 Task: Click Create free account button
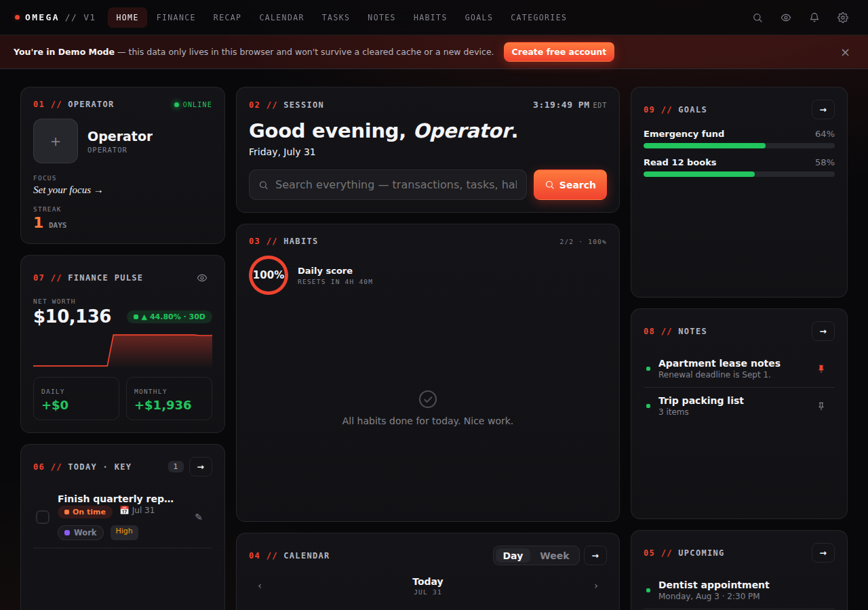[559, 52]
